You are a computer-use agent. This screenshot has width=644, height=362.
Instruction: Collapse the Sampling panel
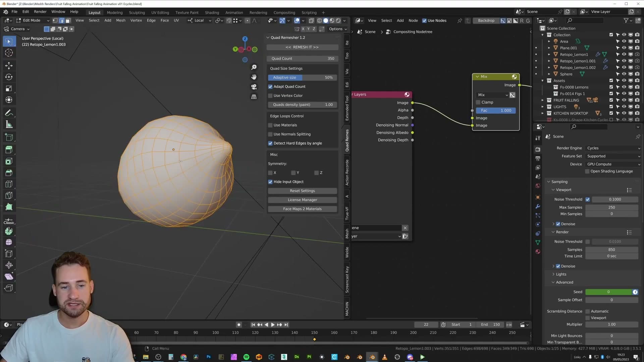click(549, 182)
